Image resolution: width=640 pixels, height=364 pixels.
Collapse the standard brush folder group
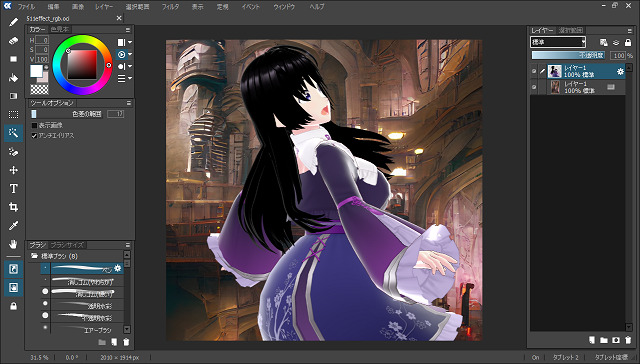click(34, 256)
